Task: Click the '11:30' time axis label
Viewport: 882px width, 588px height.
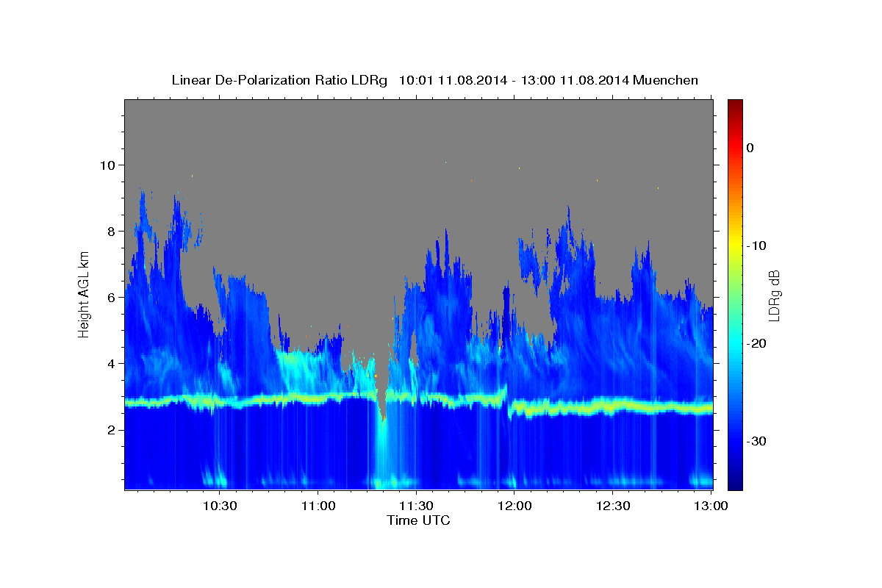Action: click(417, 506)
